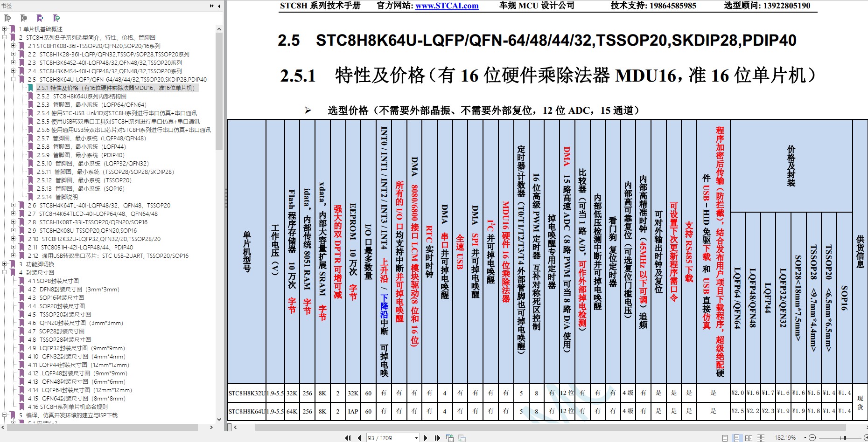Click document horizontal scroll left arrow

point(235,427)
